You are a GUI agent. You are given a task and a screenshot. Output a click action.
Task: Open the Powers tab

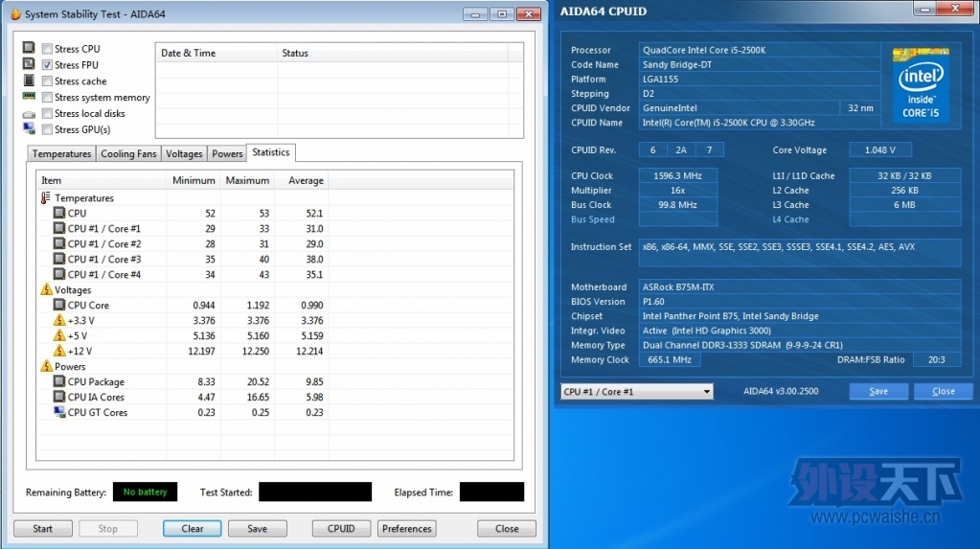click(x=227, y=154)
